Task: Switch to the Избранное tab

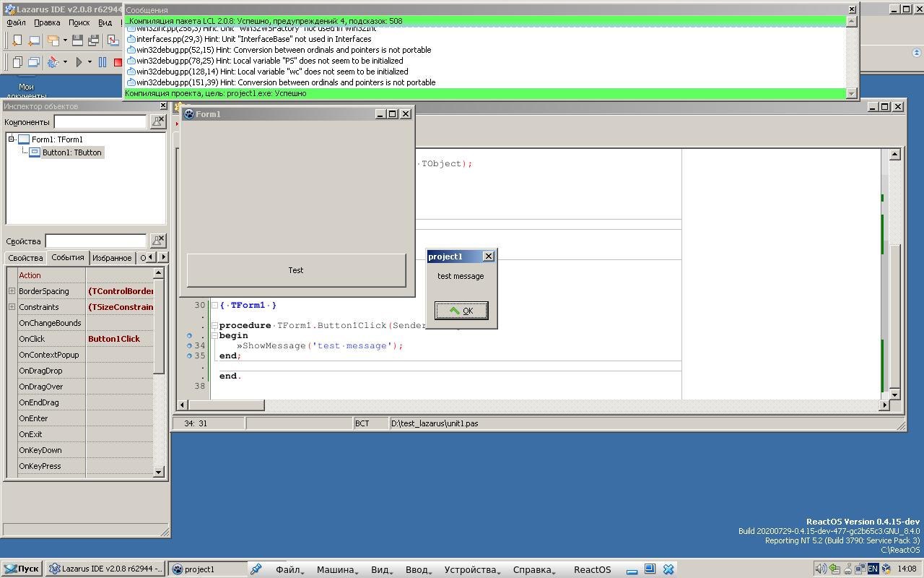Action: click(x=112, y=258)
